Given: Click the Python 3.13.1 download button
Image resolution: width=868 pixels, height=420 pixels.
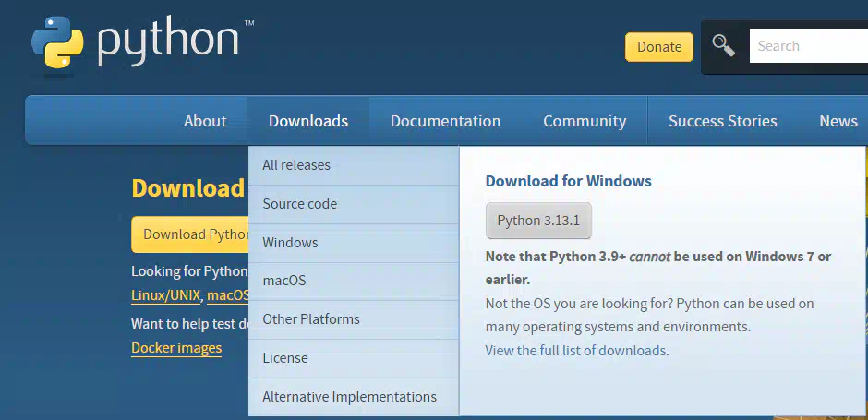Looking at the screenshot, I should point(538,221).
